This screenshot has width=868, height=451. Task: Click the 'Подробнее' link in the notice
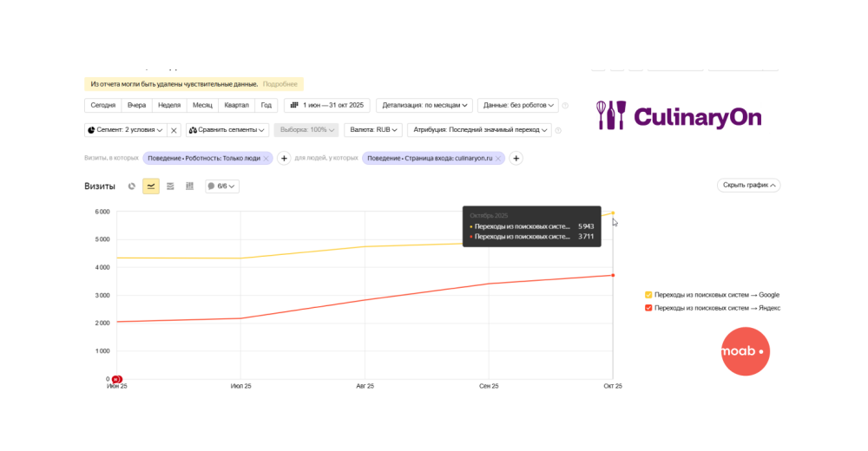280,84
